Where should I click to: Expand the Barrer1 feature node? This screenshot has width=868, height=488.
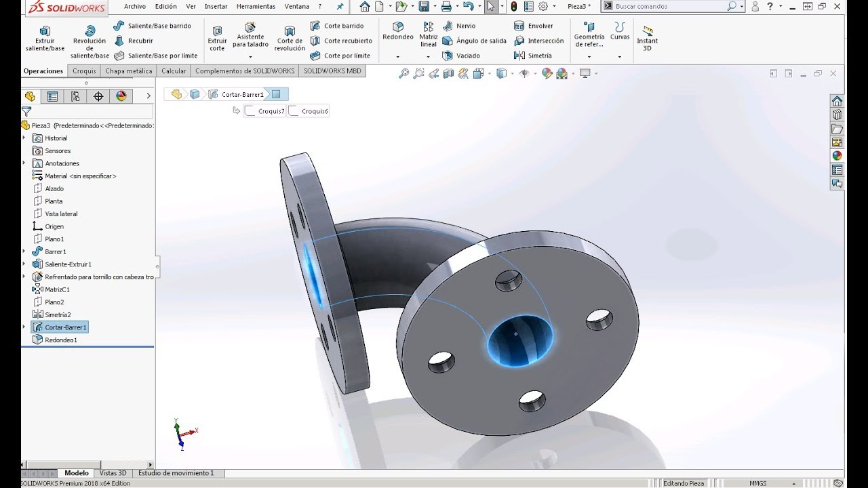[x=24, y=251]
